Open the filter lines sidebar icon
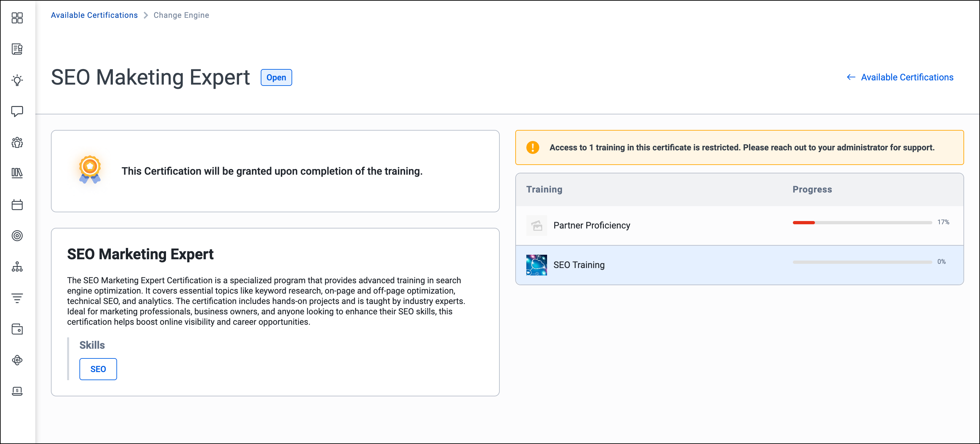The width and height of the screenshot is (980, 444). click(x=17, y=298)
